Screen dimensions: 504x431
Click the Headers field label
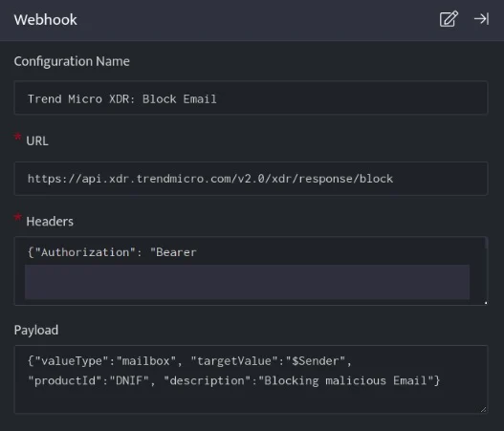[x=50, y=222]
